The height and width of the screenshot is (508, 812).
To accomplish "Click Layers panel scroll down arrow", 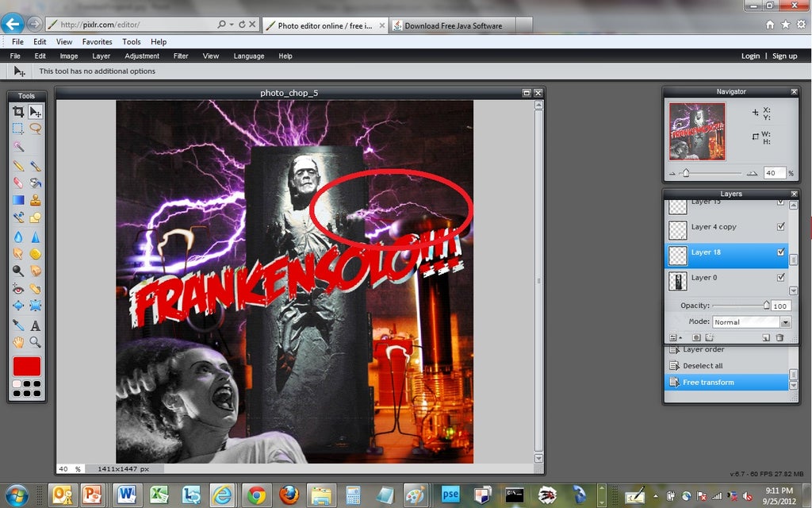I will [x=793, y=291].
